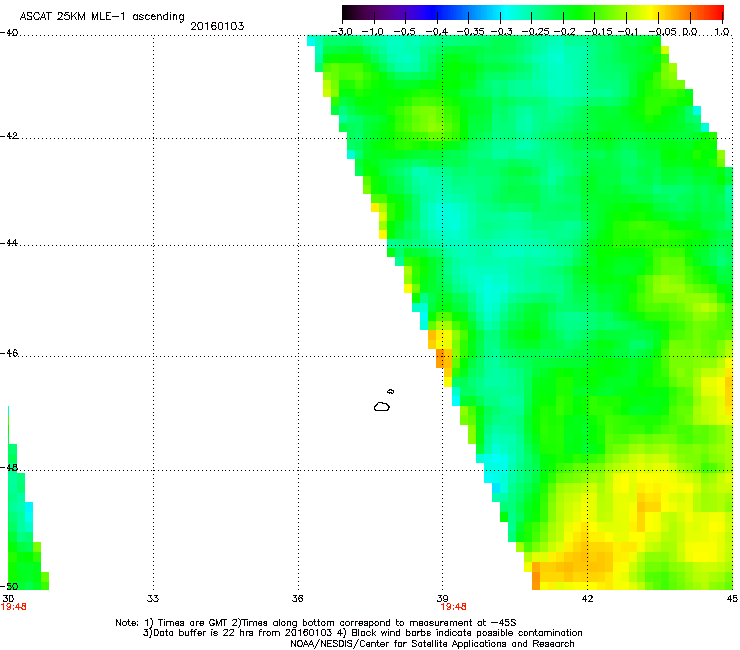
Task: Click the red 19:48 time under longitude 39
Action: coord(454,607)
